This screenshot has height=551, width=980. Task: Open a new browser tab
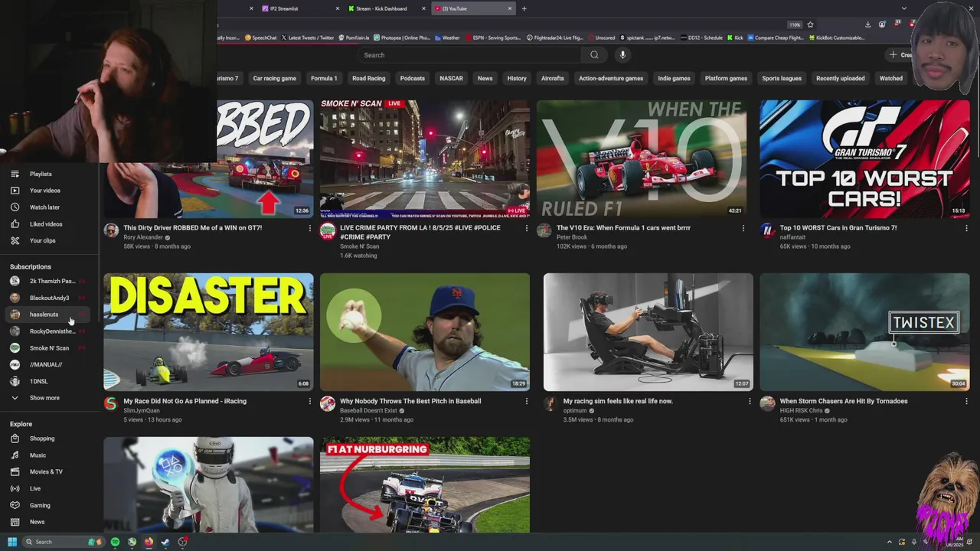pos(524,8)
